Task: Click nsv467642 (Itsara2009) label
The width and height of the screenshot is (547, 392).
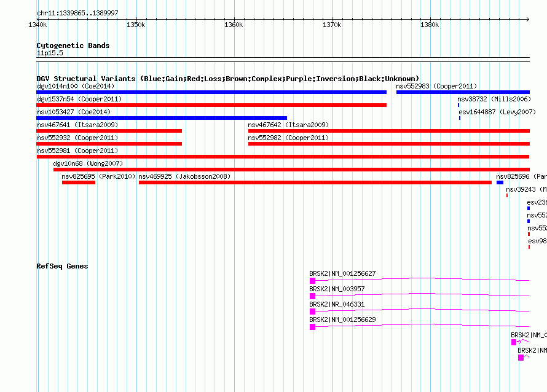Action: point(288,125)
